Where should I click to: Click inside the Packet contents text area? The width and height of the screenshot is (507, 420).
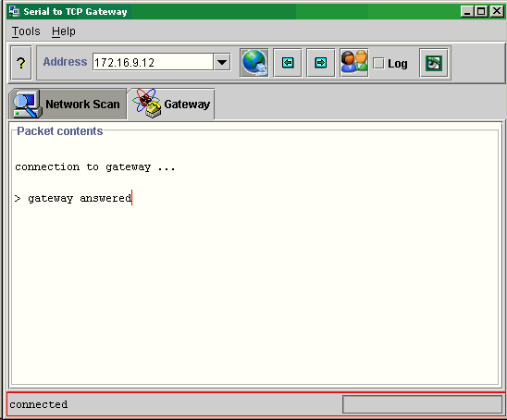(254, 259)
